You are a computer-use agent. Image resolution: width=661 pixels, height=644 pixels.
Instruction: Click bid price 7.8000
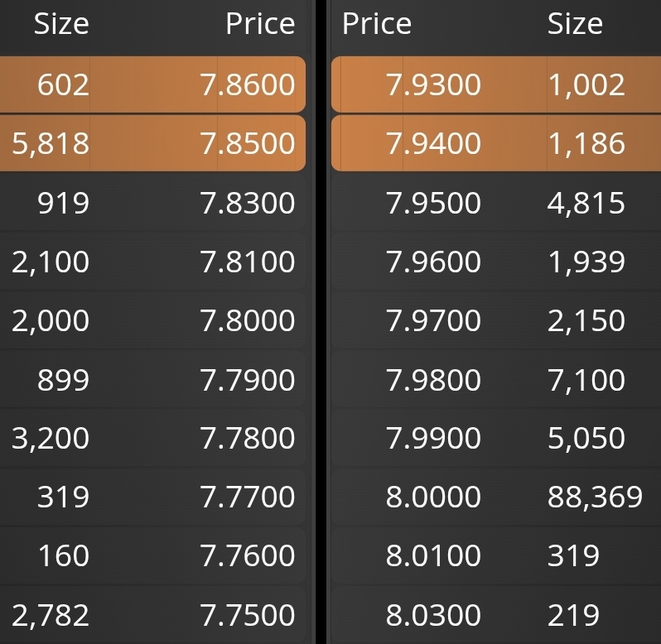tap(248, 320)
